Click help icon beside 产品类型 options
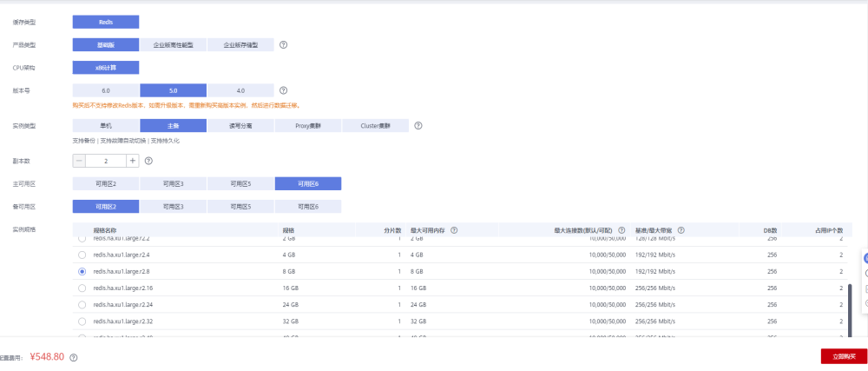Screen dimensions: 868x371 (x=283, y=44)
